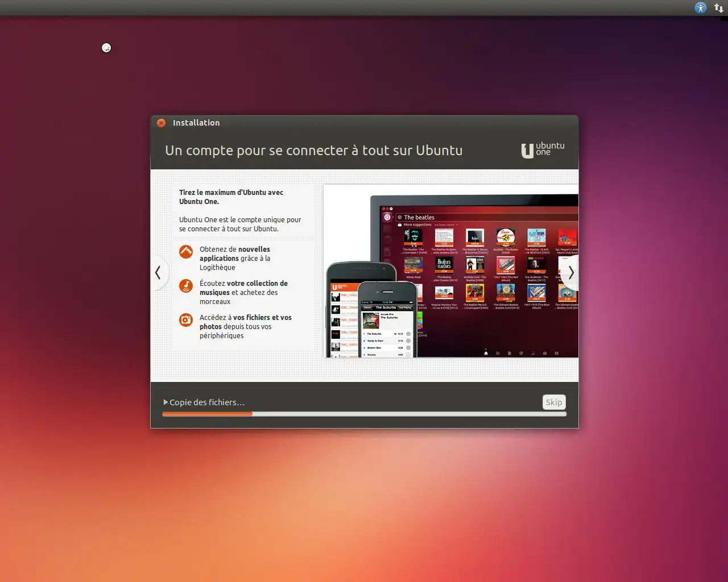Click the heading 'Un compte pour se connecter'

pos(313,151)
